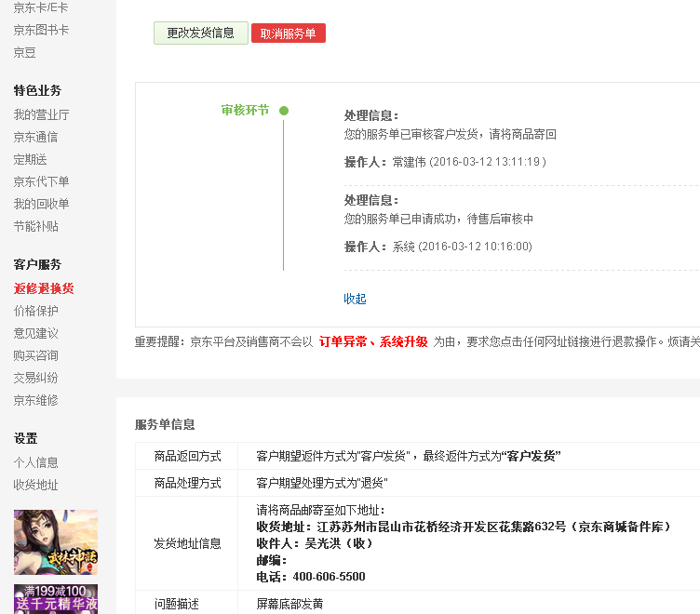Open 价格保护 sidebar link
The image size is (700, 614).
35,311
